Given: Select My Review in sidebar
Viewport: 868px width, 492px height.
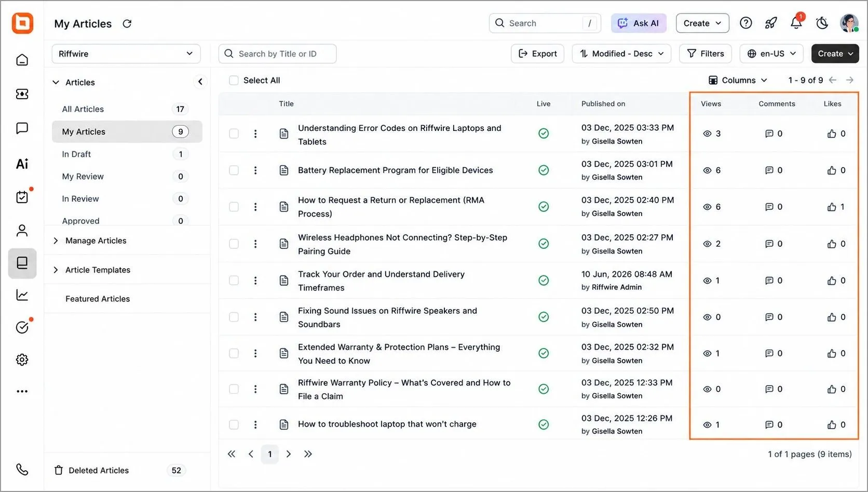Looking at the screenshot, I should pos(127,176).
